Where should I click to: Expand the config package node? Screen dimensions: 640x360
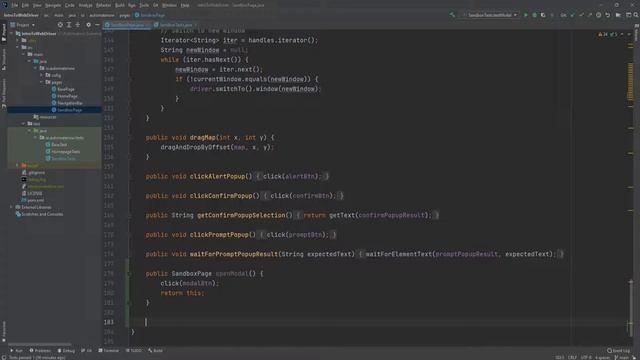(42, 75)
